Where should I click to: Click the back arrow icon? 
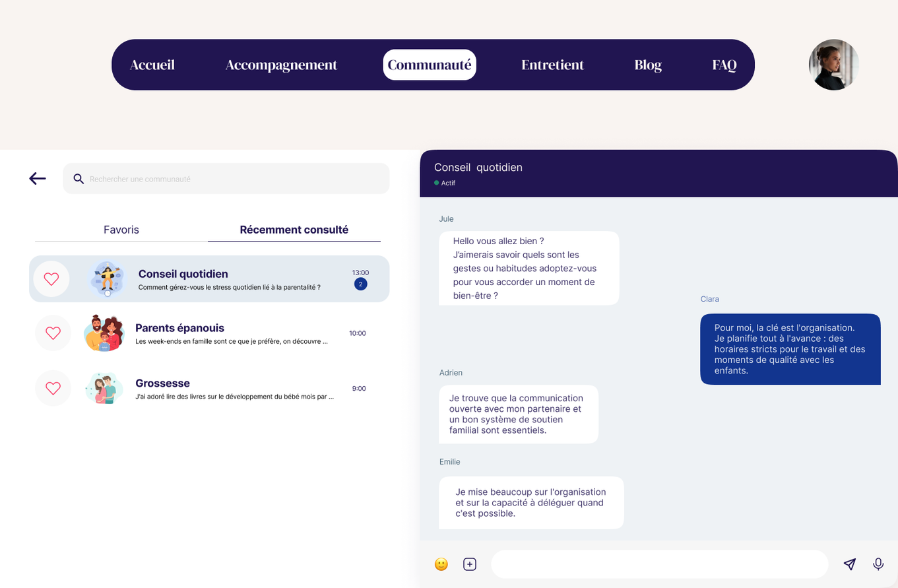pos(38,178)
